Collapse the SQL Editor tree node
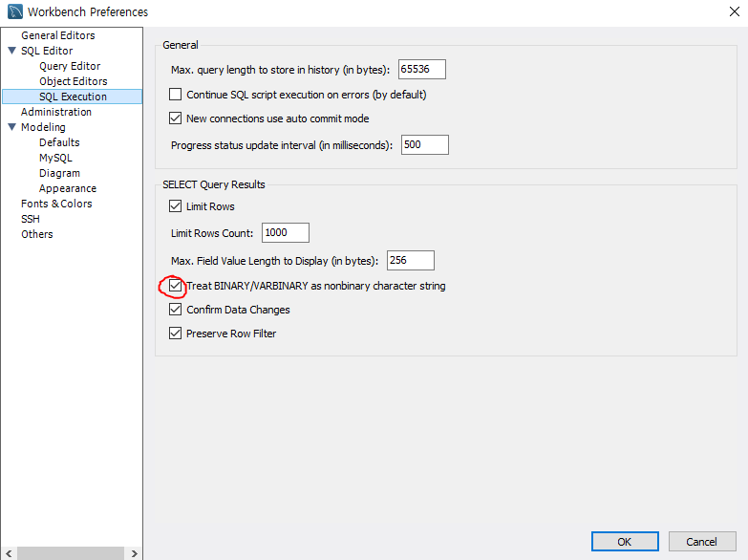748x560 pixels. click(12, 50)
